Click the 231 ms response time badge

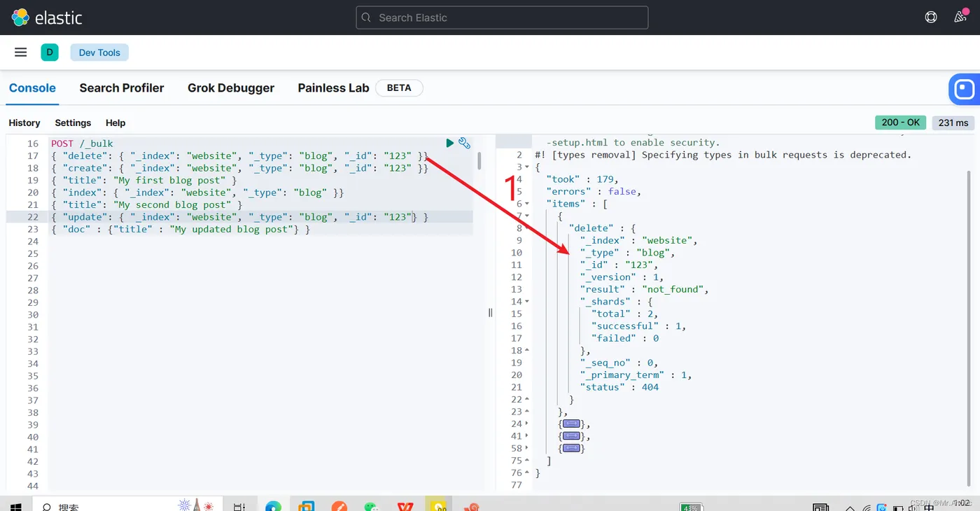953,122
